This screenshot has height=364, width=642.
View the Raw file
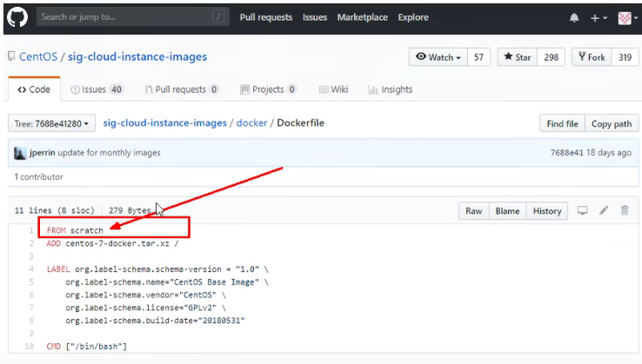click(474, 211)
